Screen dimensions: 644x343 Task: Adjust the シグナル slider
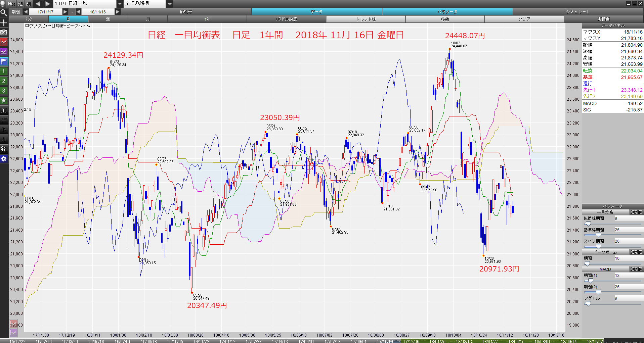click(x=588, y=303)
